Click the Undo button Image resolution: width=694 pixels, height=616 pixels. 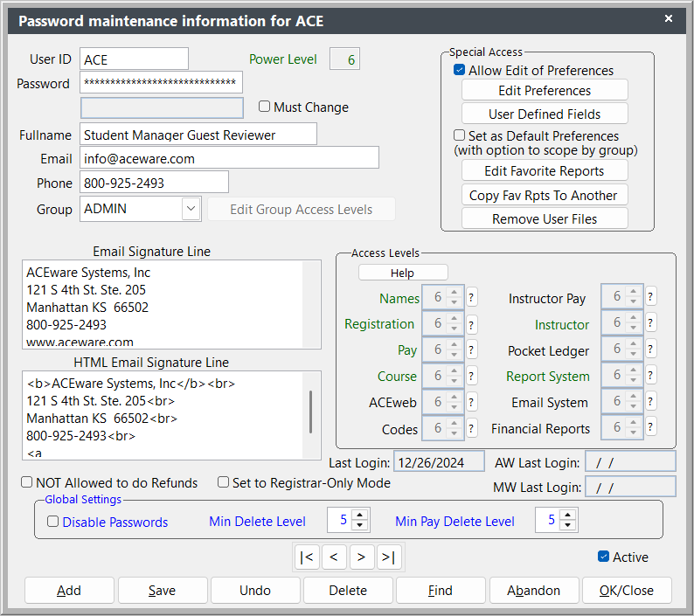255,590
